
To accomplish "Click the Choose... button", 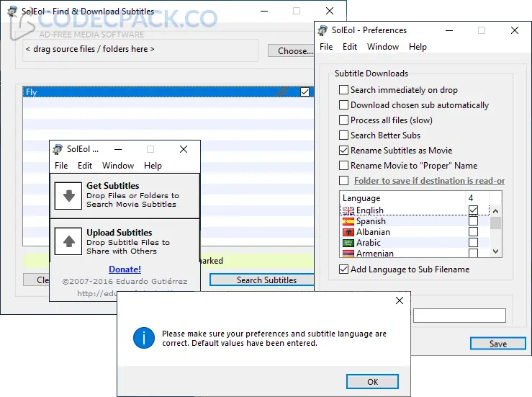I will [x=291, y=51].
